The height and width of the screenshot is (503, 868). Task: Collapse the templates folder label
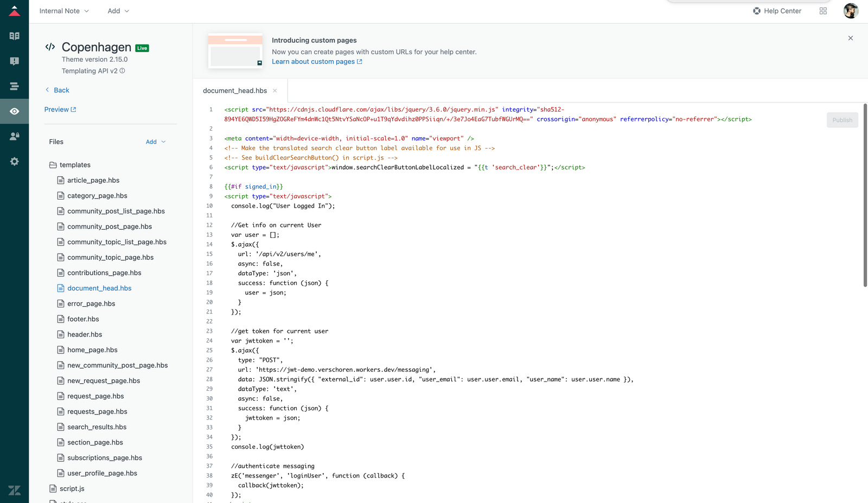(x=75, y=165)
